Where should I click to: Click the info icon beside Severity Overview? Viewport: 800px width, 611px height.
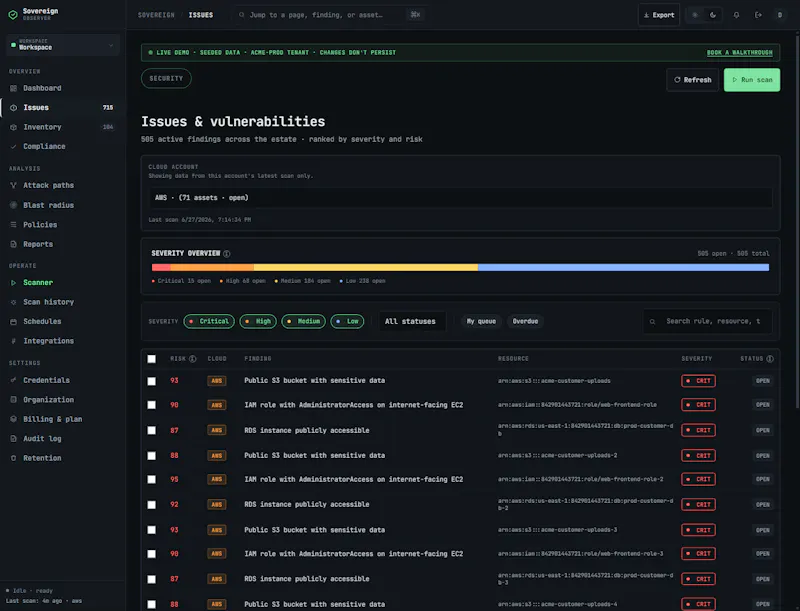227,253
